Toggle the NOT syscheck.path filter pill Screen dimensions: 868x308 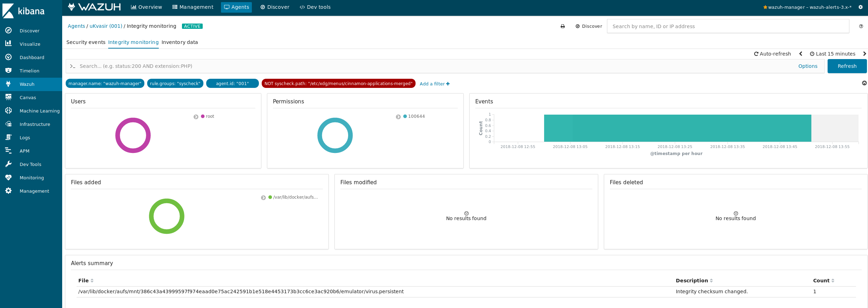click(x=339, y=83)
